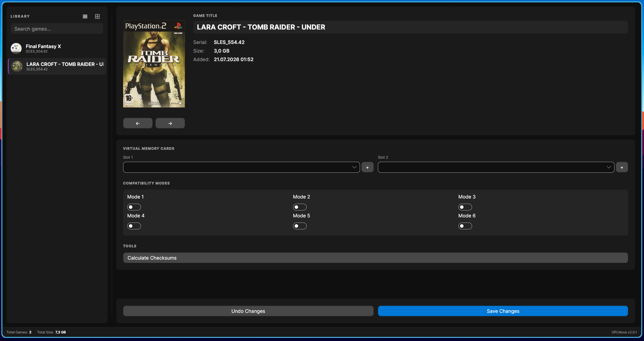Viewport: 644px width, 341px height.
Task: Toggle compatibility Mode 2
Action: coord(300,207)
